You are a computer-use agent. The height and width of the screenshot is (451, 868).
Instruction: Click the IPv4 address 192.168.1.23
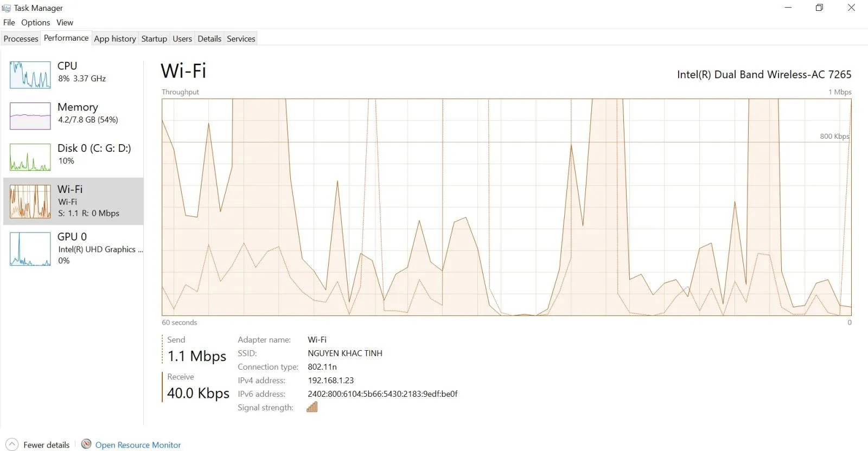pos(330,380)
